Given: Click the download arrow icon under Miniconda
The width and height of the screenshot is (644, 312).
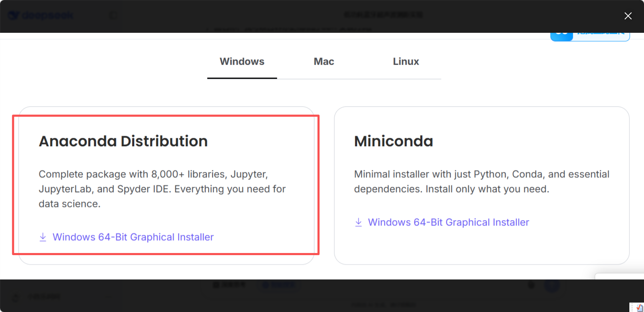Looking at the screenshot, I should (x=358, y=222).
